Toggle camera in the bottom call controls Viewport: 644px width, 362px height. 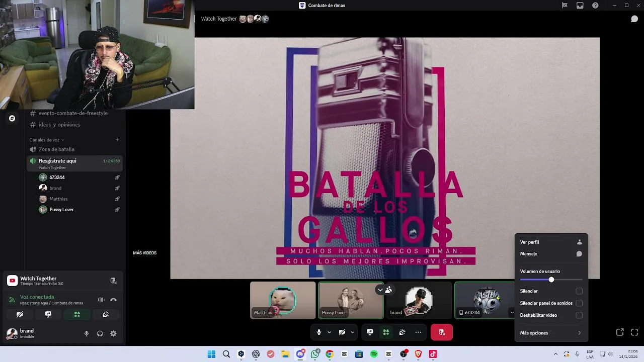coord(342,332)
